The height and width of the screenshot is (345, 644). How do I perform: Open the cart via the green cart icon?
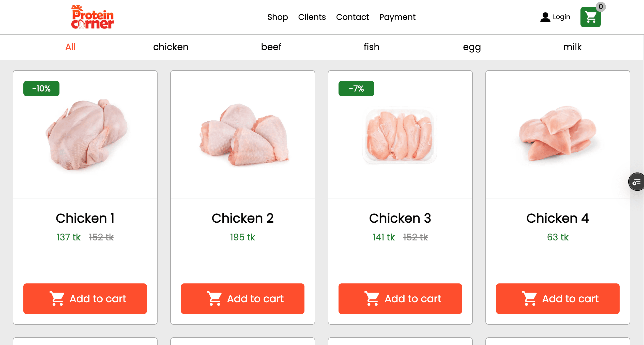(590, 17)
